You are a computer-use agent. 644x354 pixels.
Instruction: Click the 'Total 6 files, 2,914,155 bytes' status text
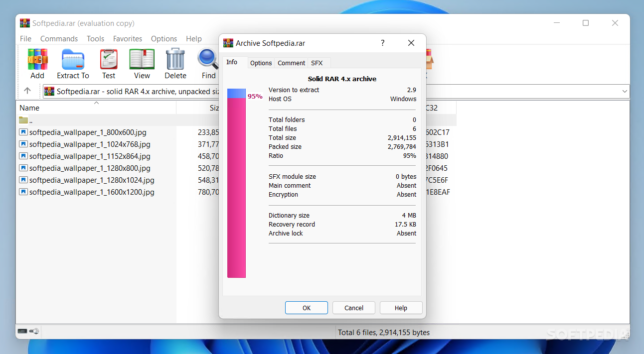[384, 332]
